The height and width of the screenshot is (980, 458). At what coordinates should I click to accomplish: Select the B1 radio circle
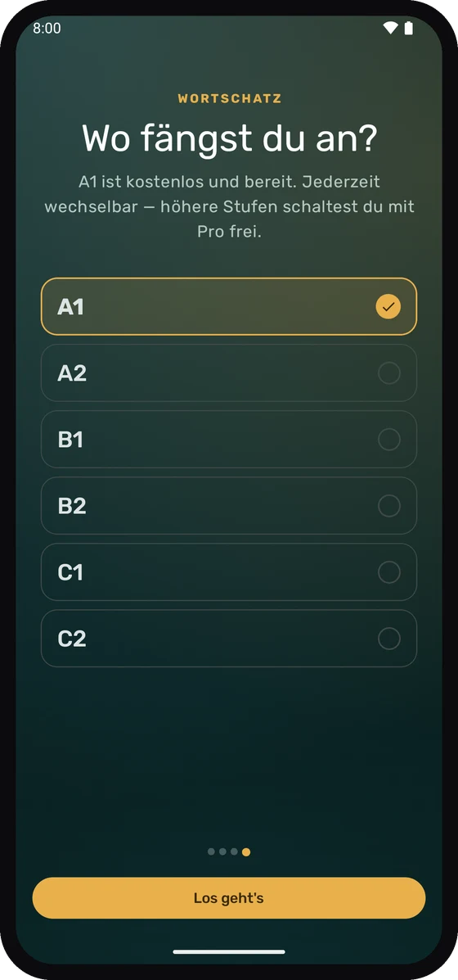(389, 440)
